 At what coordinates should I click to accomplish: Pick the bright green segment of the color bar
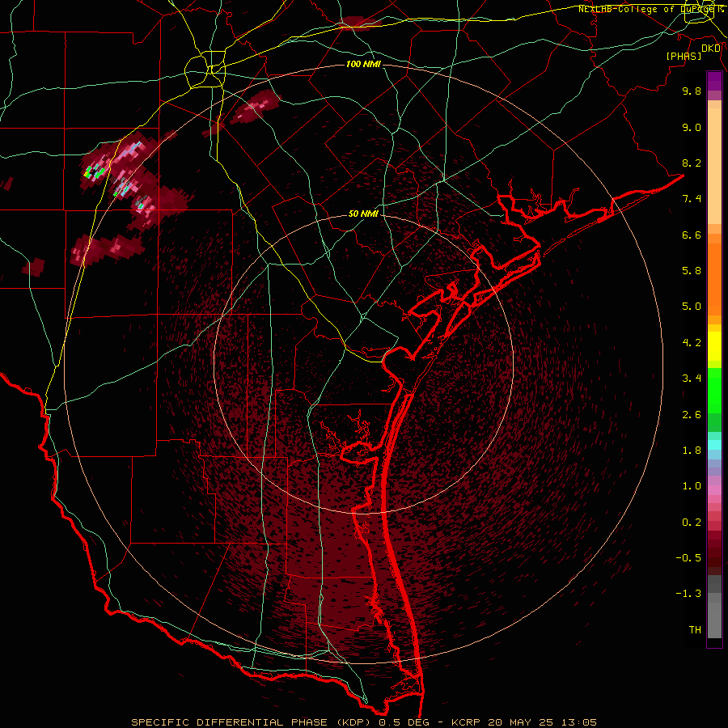coord(714,390)
